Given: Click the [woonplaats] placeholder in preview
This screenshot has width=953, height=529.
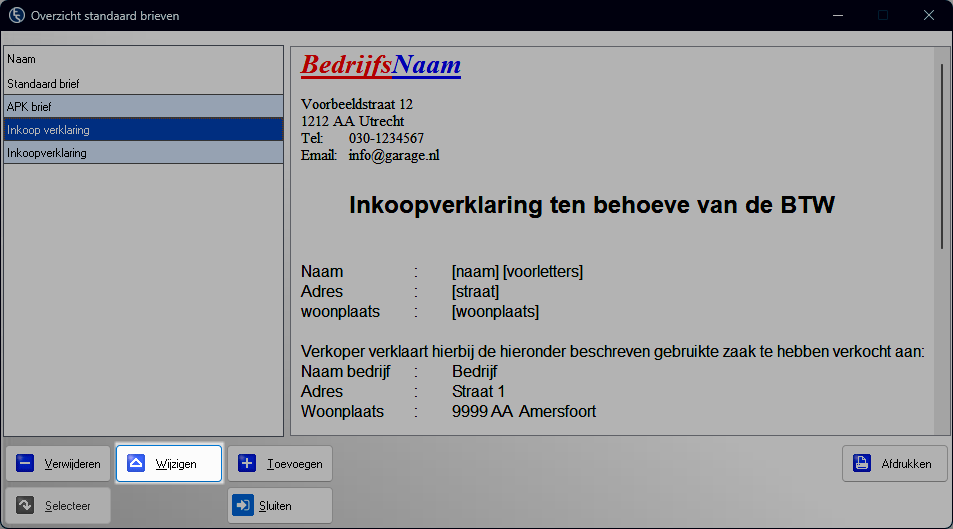Looking at the screenshot, I should click(495, 312).
